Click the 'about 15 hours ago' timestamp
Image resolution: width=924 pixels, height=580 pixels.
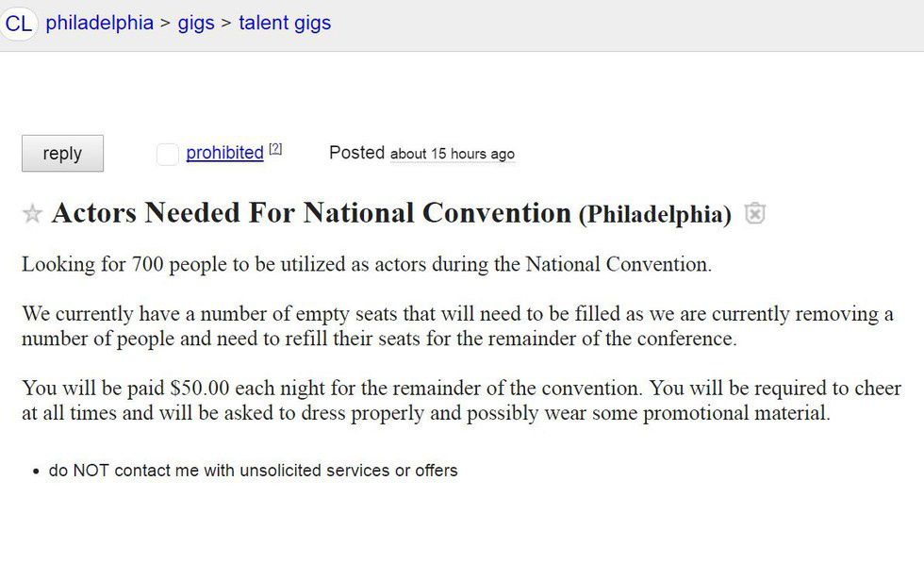point(453,154)
